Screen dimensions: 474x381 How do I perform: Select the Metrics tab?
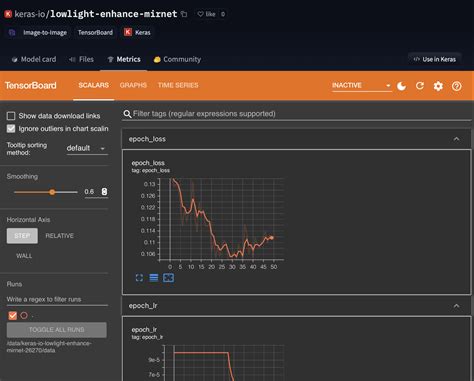click(124, 59)
